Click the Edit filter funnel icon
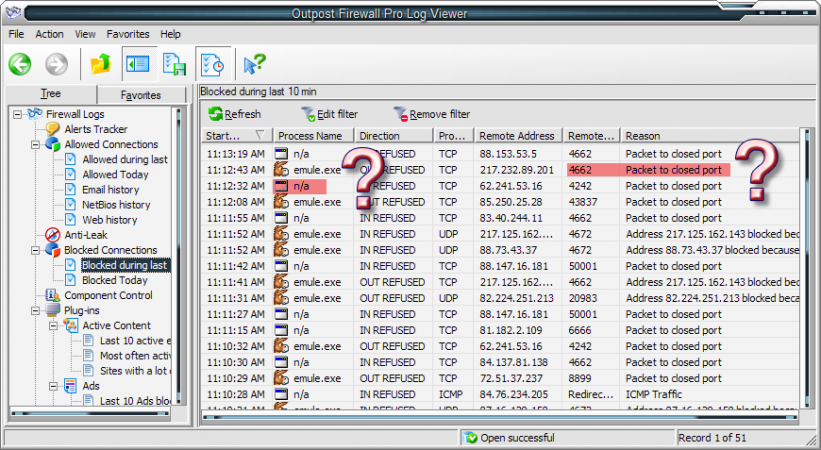This screenshot has height=450, width=821. pos(308,114)
